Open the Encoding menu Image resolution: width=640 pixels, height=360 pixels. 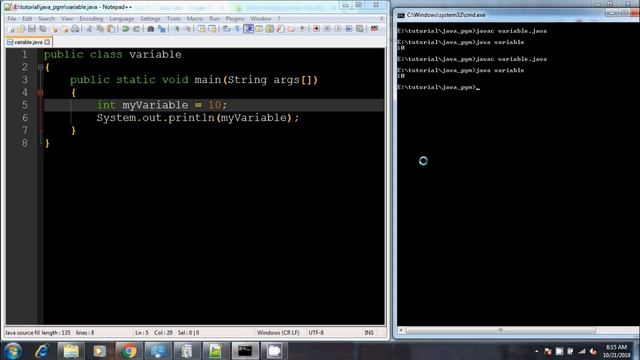(x=91, y=19)
